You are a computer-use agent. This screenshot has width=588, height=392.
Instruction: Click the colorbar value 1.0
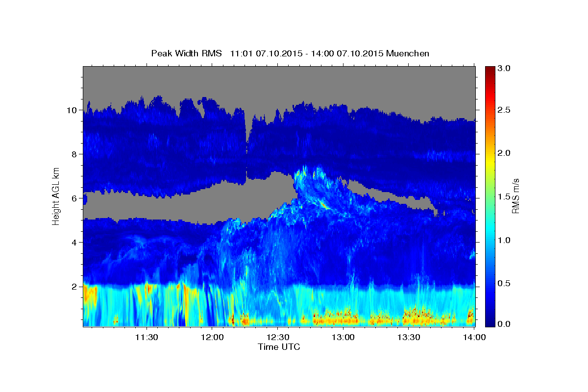505,240
